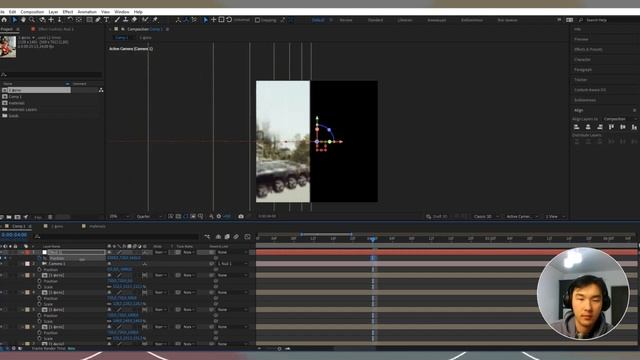Select the Rotation tool in toolbar
The width and height of the screenshot is (640, 360).
pos(70,20)
